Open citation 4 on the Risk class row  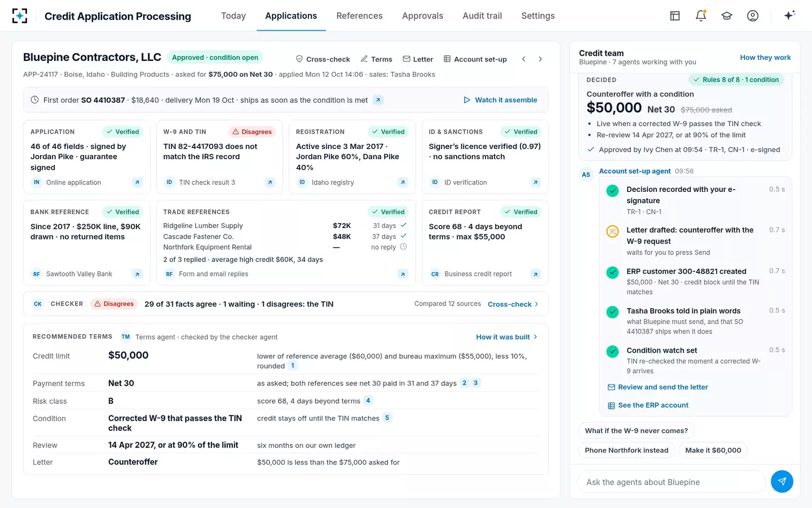[x=368, y=401]
